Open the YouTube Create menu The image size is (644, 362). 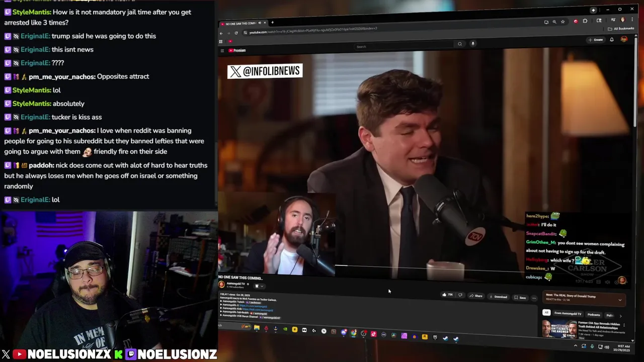tap(596, 40)
